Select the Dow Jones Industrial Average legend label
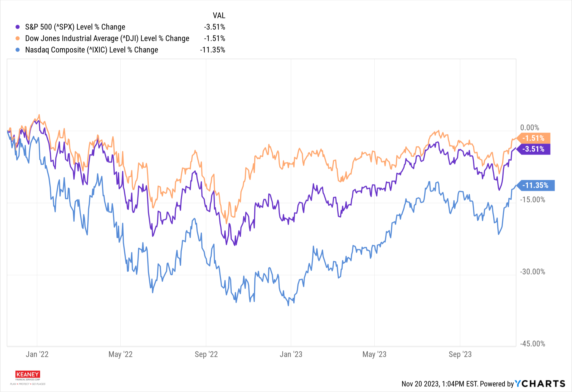572x392 pixels. 107,38
